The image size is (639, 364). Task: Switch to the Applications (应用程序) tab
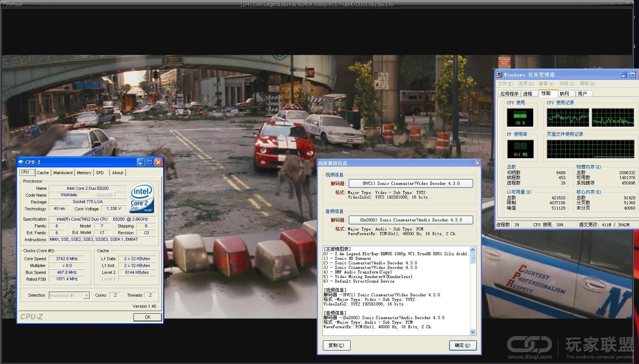pyautogui.click(x=509, y=94)
